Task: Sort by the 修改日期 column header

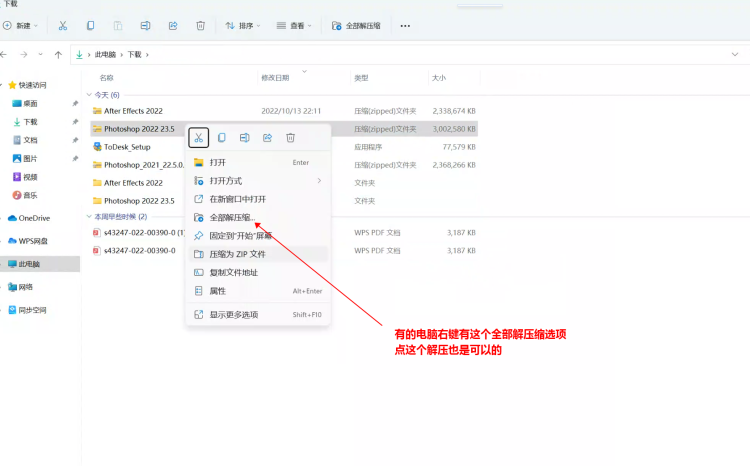Action: click(x=275, y=77)
